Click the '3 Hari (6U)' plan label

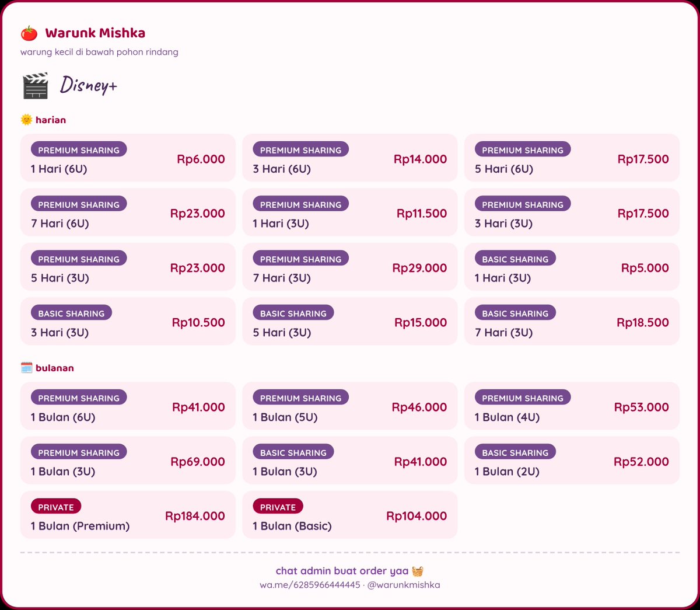tap(282, 169)
